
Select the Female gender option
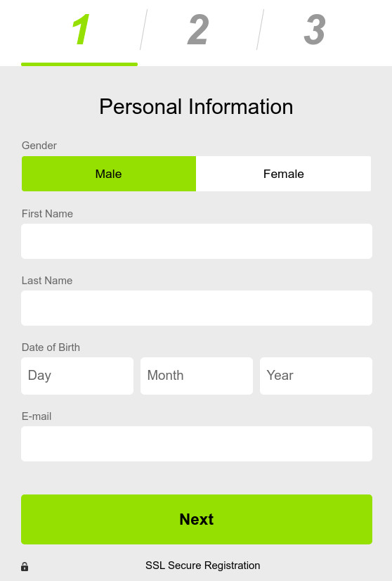click(x=283, y=174)
